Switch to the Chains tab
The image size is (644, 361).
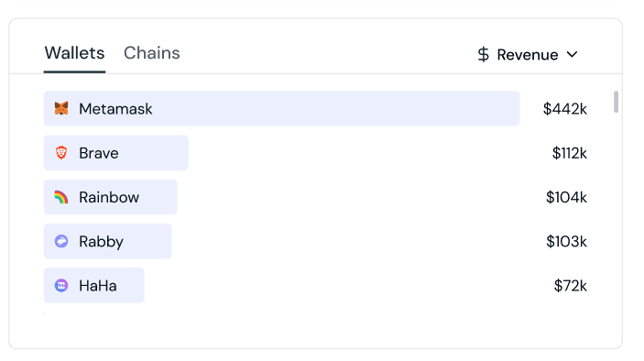pyautogui.click(x=151, y=53)
